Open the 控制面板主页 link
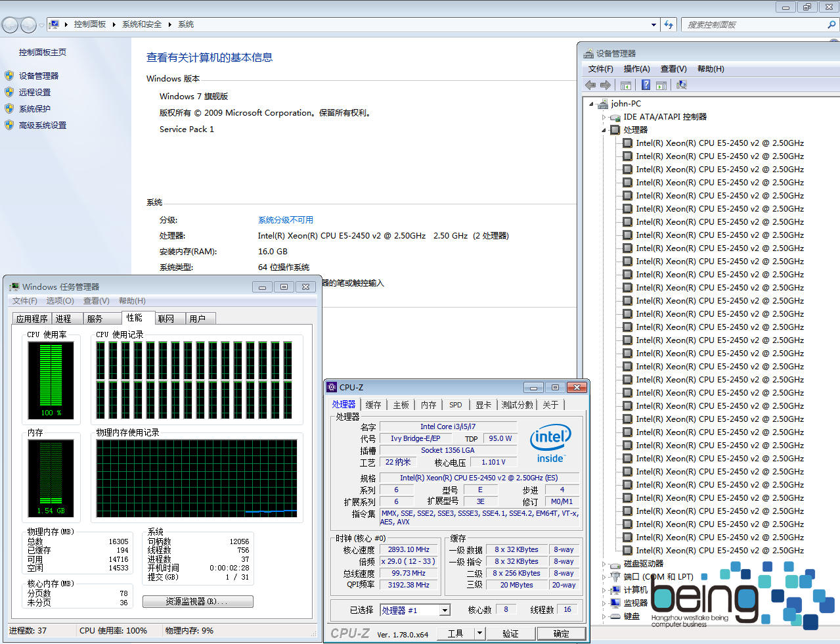Image resolution: width=840 pixels, height=644 pixels. point(42,53)
